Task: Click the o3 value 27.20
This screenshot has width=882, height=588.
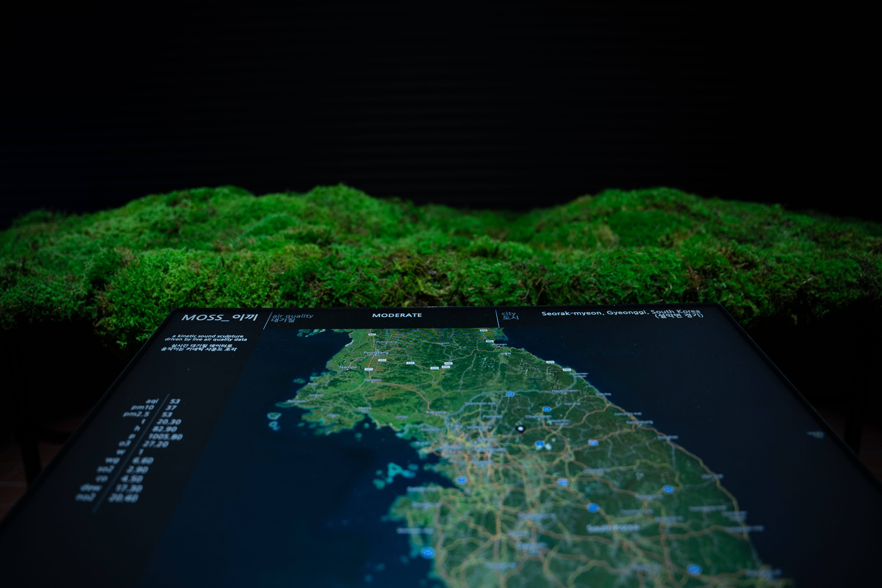Action: [156, 444]
